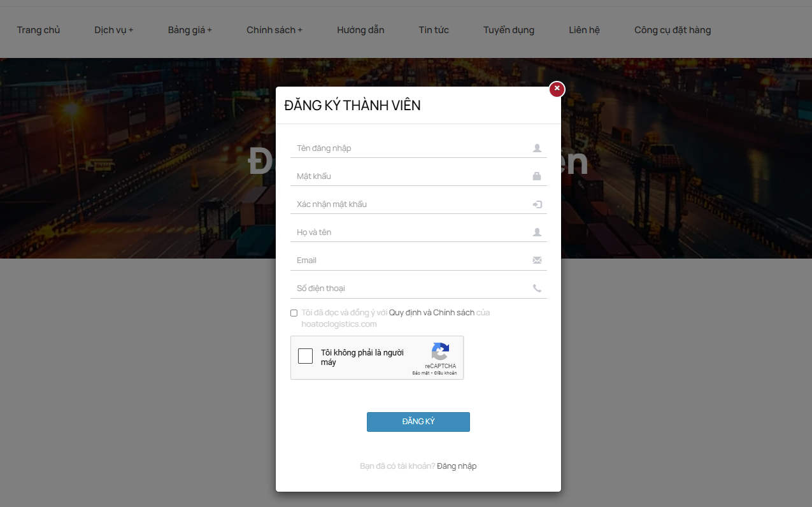Click the phone icon in Số điện thoại field
This screenshot has height=507, width=812.
(537, 289)
